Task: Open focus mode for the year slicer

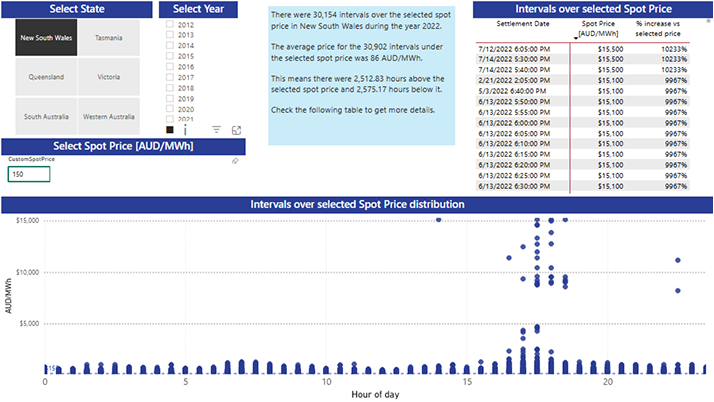Action: click(237, 130)
